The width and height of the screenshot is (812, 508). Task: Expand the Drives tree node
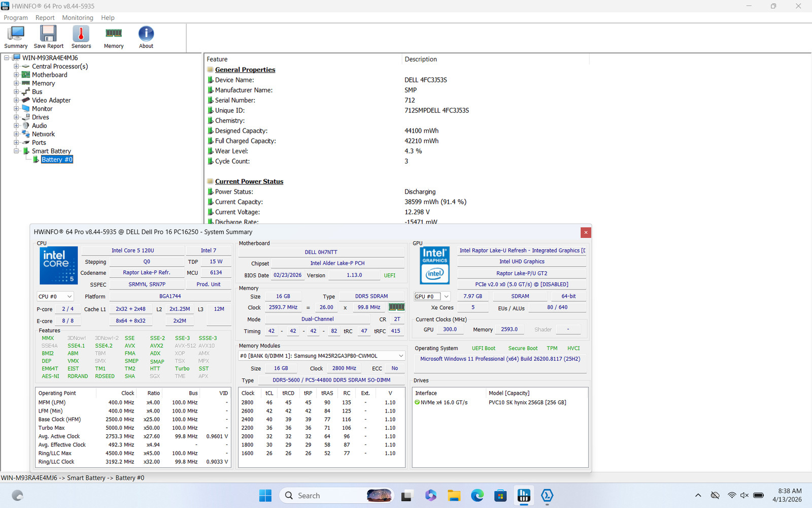coord(16,117)
